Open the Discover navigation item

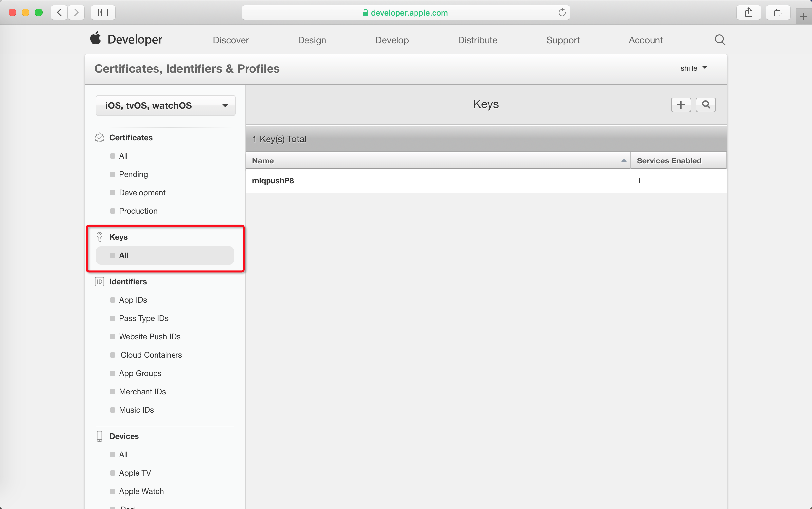coord(231,40)
